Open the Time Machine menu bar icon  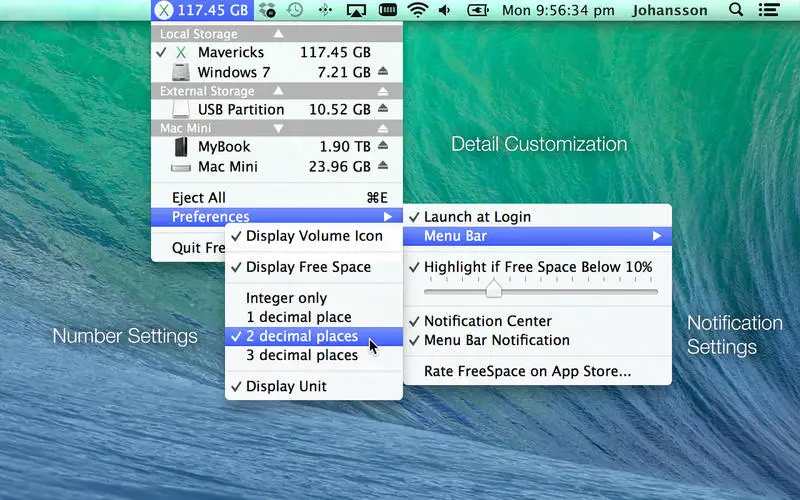(x=295, y=10)
